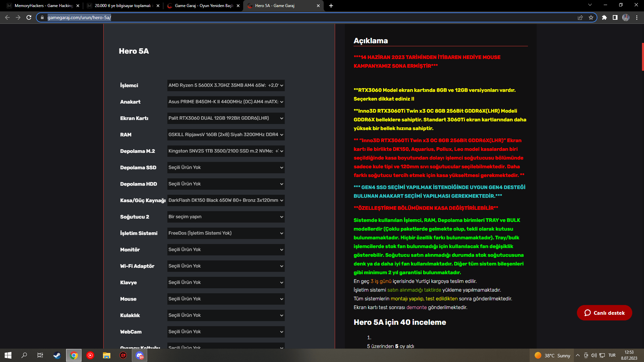The width and height of the screenshot is (644, 362).
Task: Close the '20.000 tl ye bilgisayar toplamak' tab
Action: (x=158, y=6)
